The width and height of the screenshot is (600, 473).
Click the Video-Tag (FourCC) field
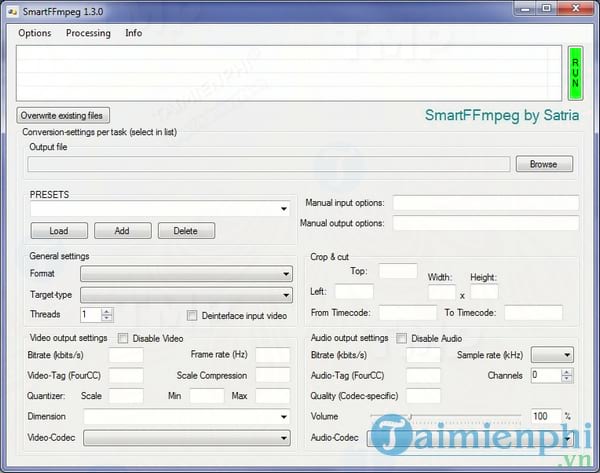pos(126,375)
